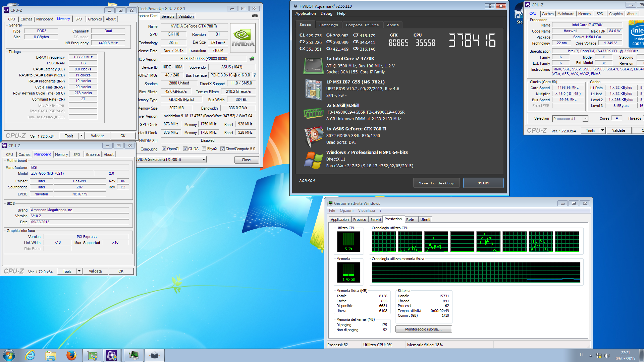Open Windows Explorer folder in taskbar
The image size is (644, 362).
coord(51,355)
